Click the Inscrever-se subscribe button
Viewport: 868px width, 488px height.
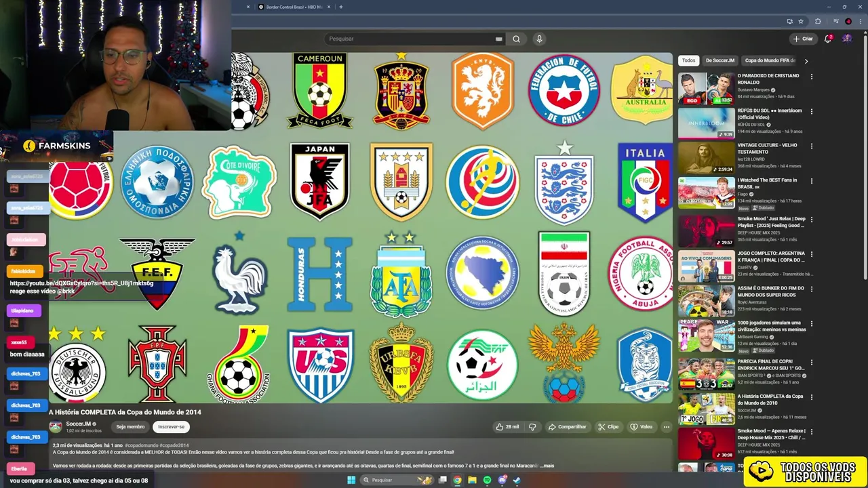click(x=171, y=427)
